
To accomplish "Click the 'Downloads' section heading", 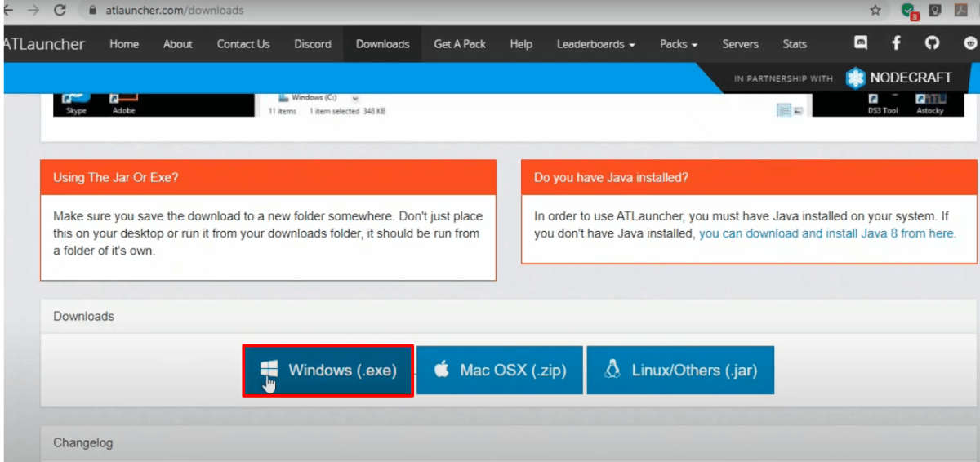I will (x=84, y=316).
